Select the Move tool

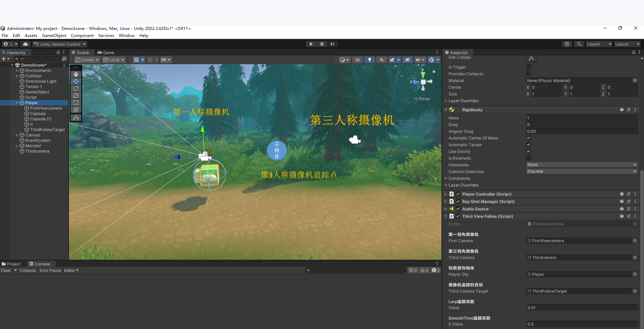[x=76, y=81]
